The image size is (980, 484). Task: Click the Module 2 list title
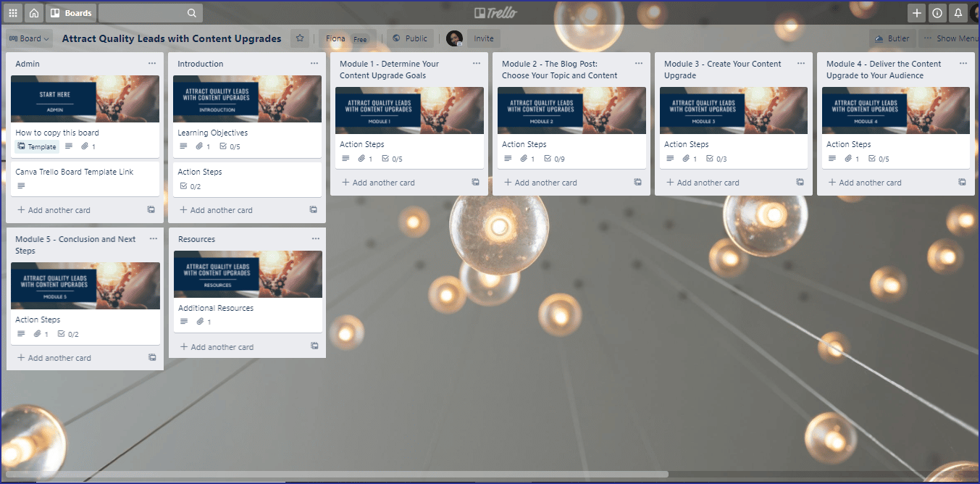point(560,70)
